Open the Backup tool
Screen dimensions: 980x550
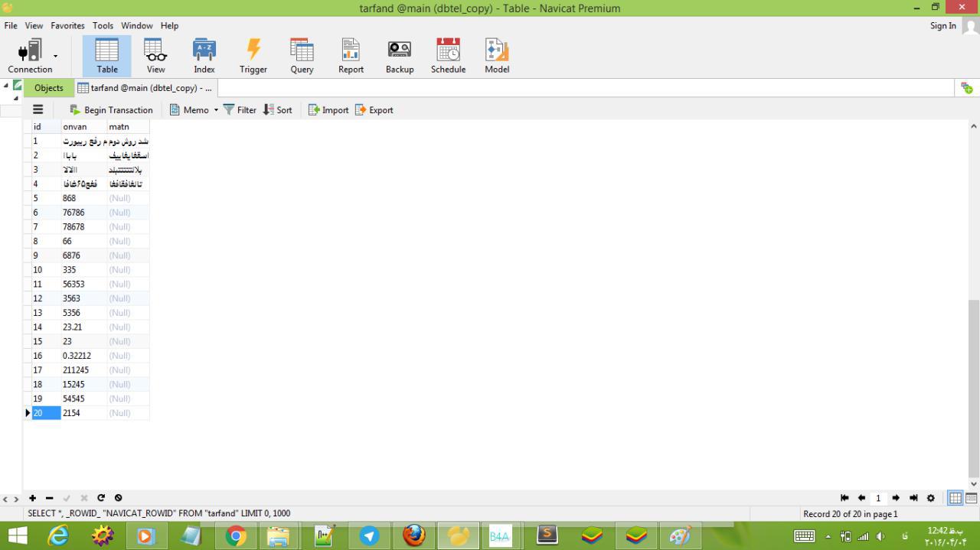point(399,57)
